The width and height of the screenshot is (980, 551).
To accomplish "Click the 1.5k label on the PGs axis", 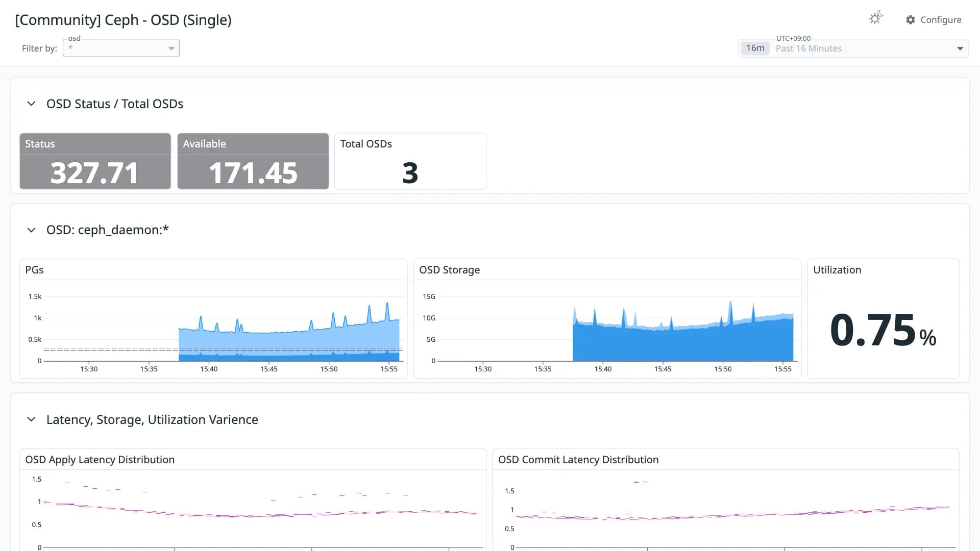I will tap(35, 296).
